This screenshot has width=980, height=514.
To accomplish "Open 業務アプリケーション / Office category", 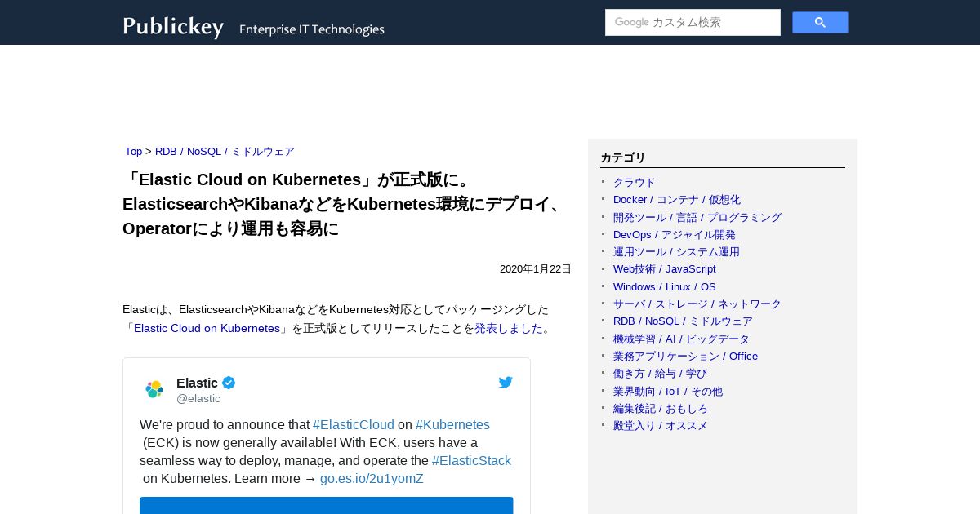I will point(685,357).
